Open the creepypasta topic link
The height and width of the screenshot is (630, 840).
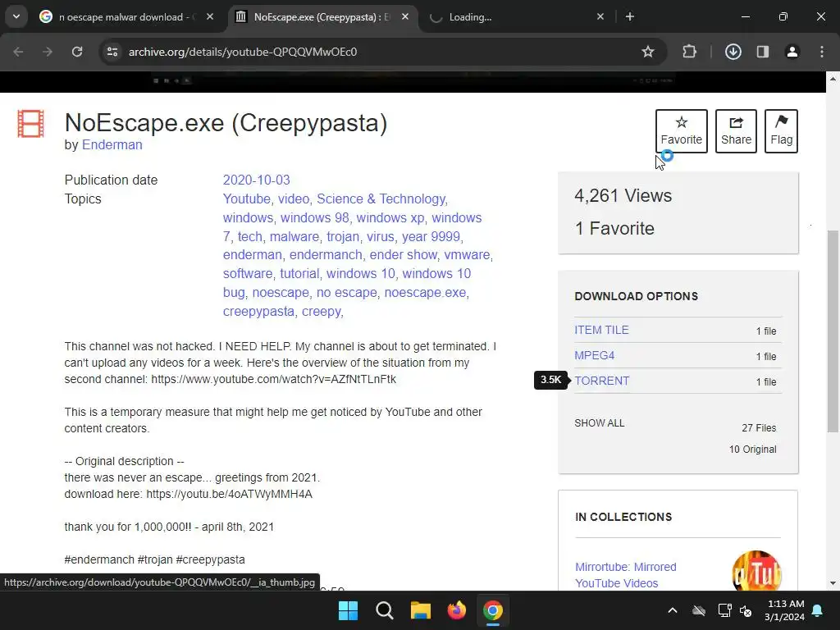pos(258,311)
